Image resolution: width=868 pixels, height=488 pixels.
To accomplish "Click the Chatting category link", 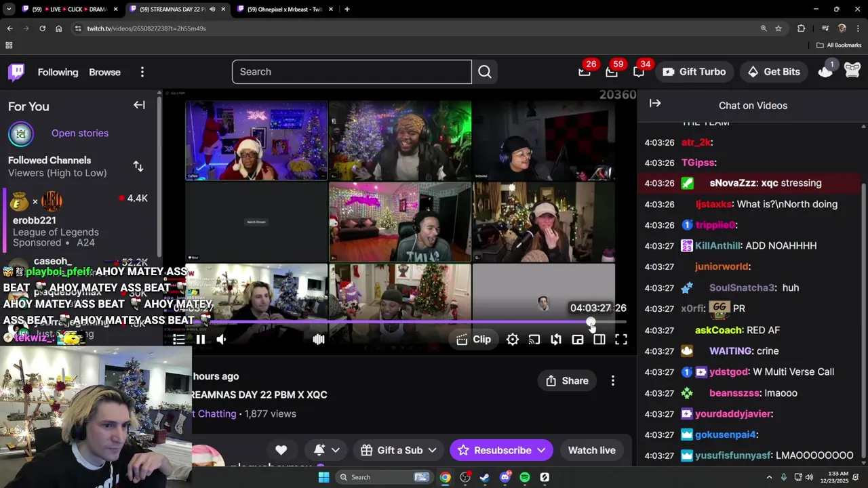I will coord(214,413).
